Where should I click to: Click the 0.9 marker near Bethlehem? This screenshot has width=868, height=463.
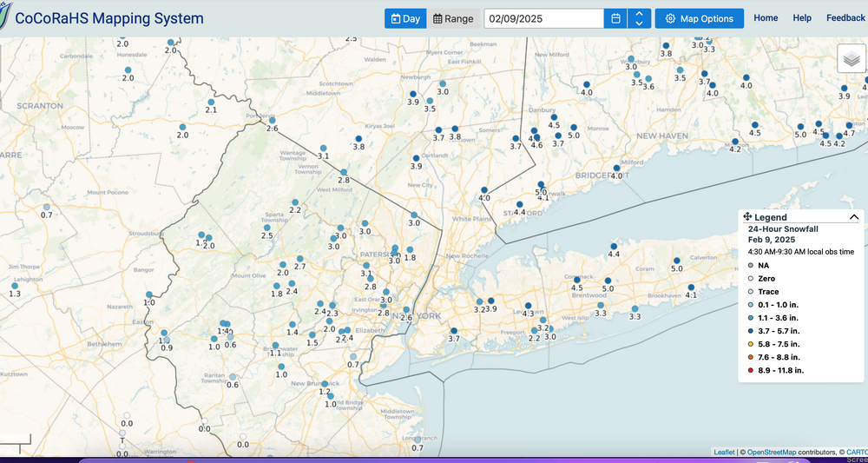coord(167,340)
